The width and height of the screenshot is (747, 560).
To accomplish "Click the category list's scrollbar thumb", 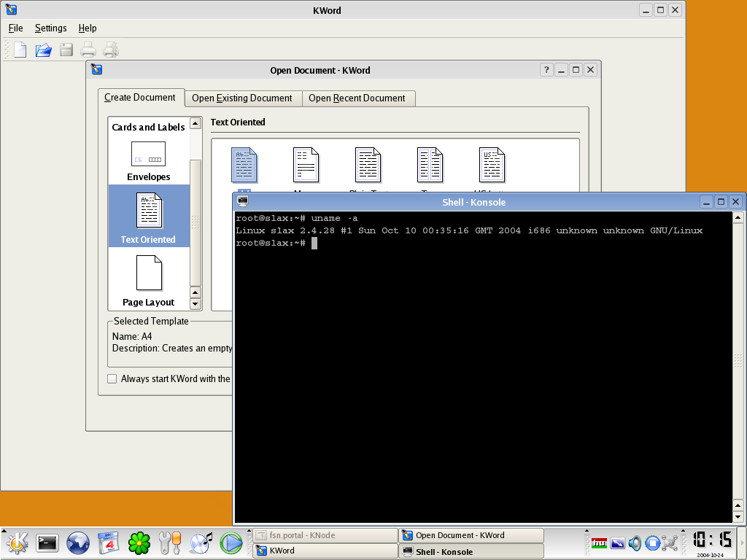I will pyautogui.click(x=196, y=222).
